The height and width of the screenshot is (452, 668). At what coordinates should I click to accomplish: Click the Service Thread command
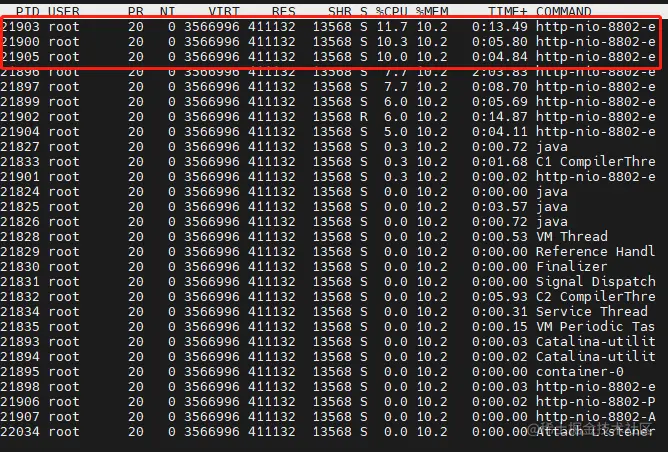tap(592, 311)
